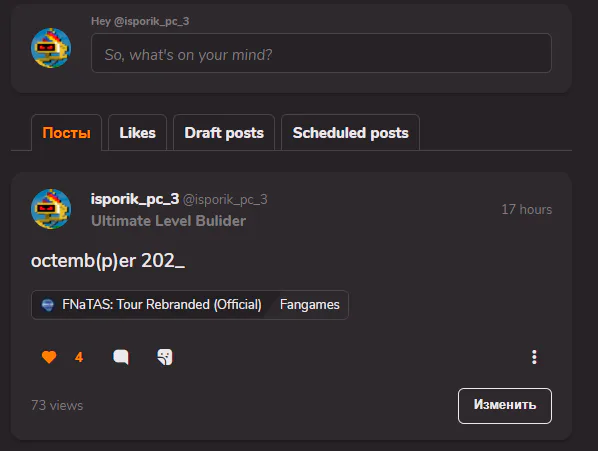The image size is (598, 451).
Task: Click your avatar beside the compose box
Action: tap(51, 48)
